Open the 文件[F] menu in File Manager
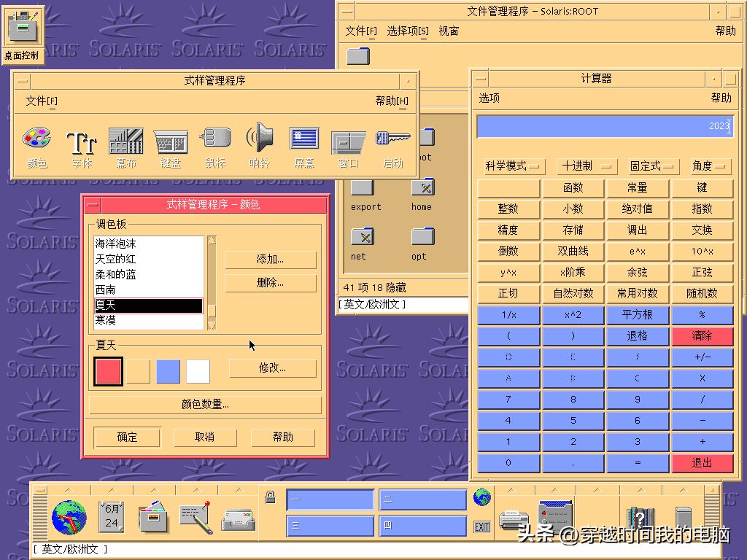747x560 pixels. point(360,31)
